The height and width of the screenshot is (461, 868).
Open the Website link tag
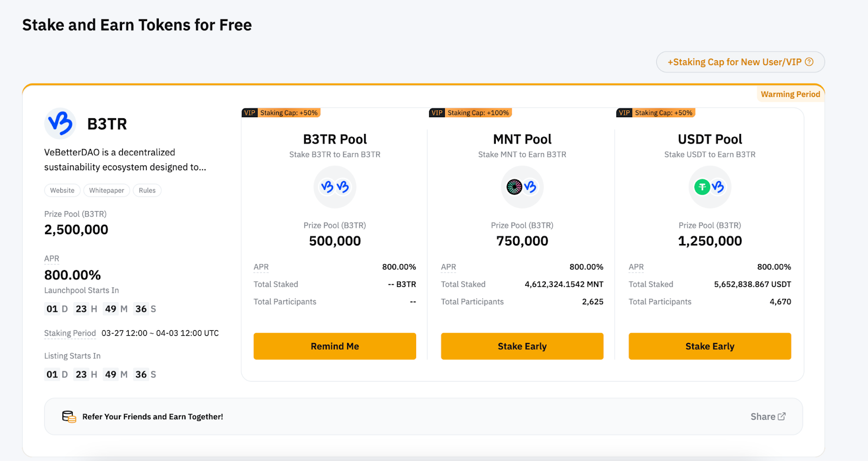pyautogui.click(x=62, y=190)
